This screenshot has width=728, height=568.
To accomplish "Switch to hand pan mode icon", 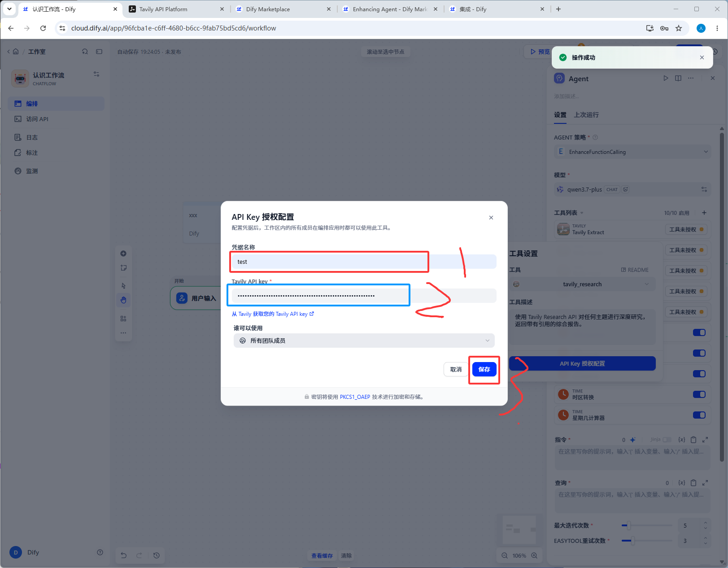I will coord(123,300).
